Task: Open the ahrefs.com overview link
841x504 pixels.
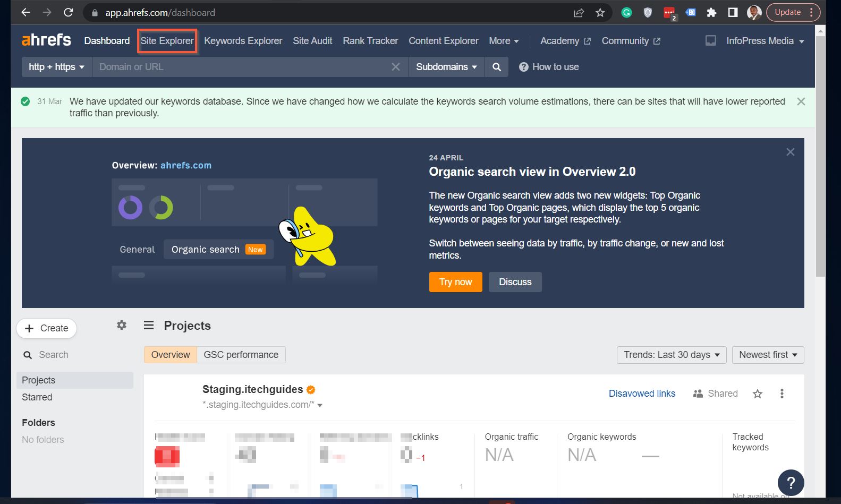Action: [x=186, y=165]
